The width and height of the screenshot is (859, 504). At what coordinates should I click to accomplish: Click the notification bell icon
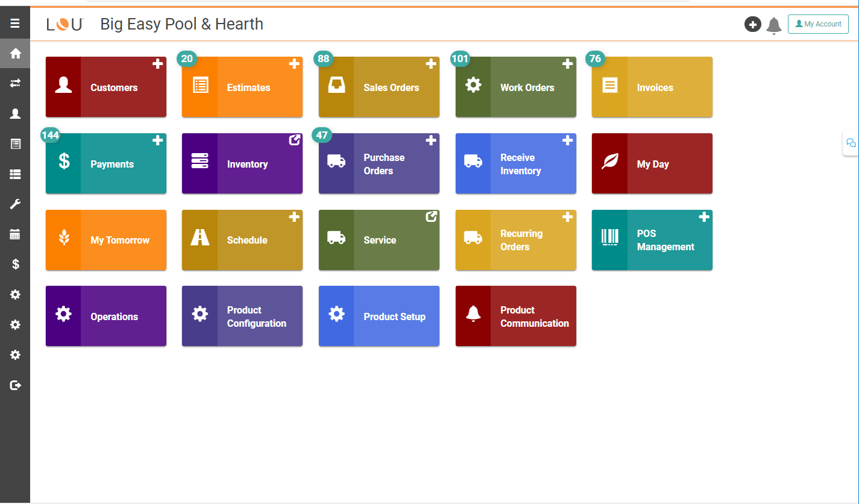click(x=774, y=25)
